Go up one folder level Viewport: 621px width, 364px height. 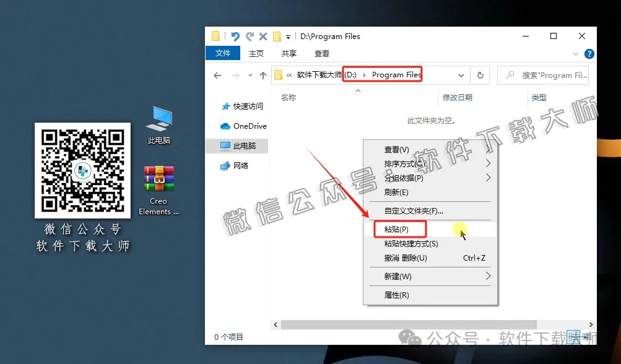click(263, 76)
